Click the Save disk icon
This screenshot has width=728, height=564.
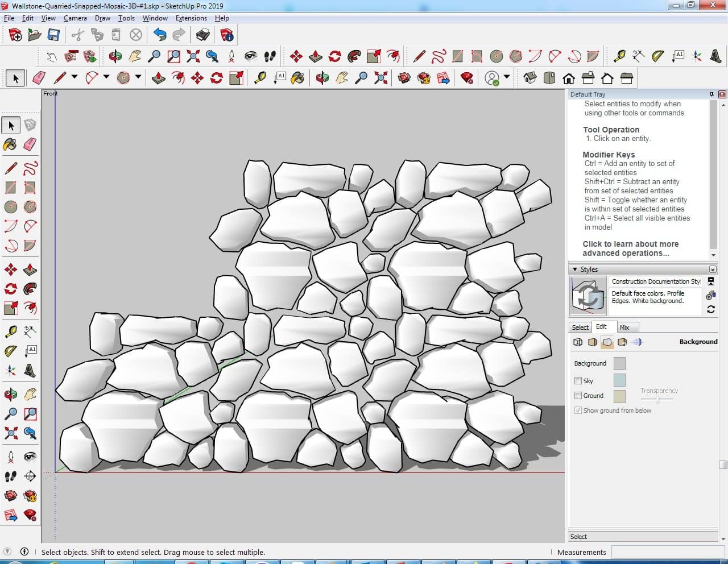click(x=53, y=35)
